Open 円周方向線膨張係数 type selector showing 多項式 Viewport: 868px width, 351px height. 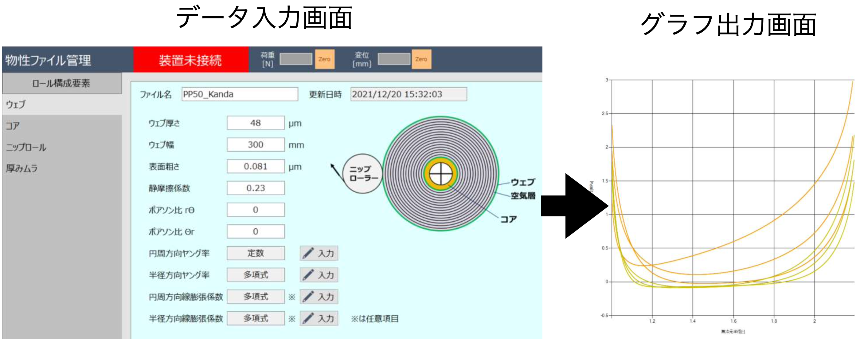click(256, 297)
